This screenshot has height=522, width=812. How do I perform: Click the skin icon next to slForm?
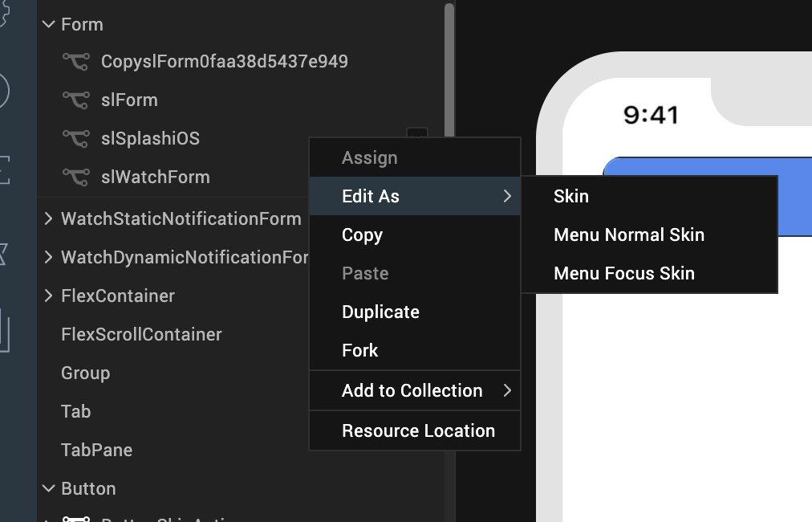point(75,100)
